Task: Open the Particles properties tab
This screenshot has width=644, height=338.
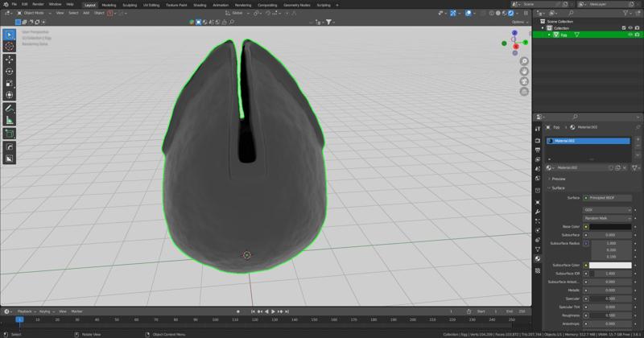Action: pos(538,221)
